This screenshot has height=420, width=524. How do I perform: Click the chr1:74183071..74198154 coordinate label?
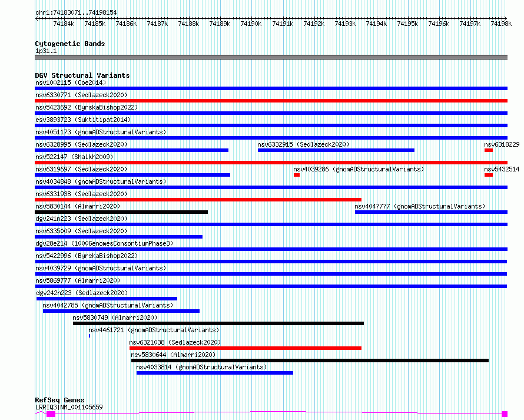[x=76, y=12]
